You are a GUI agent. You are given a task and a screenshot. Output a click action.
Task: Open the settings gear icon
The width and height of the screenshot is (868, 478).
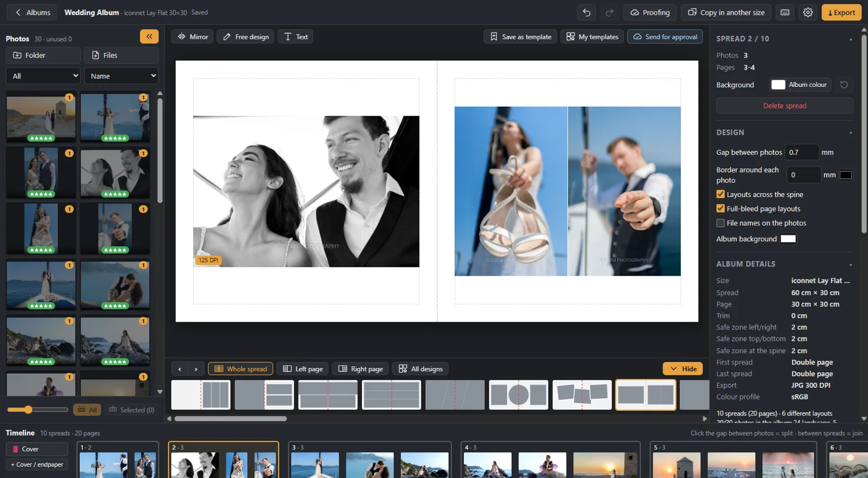pyautogui.click(x=808, y=12)
